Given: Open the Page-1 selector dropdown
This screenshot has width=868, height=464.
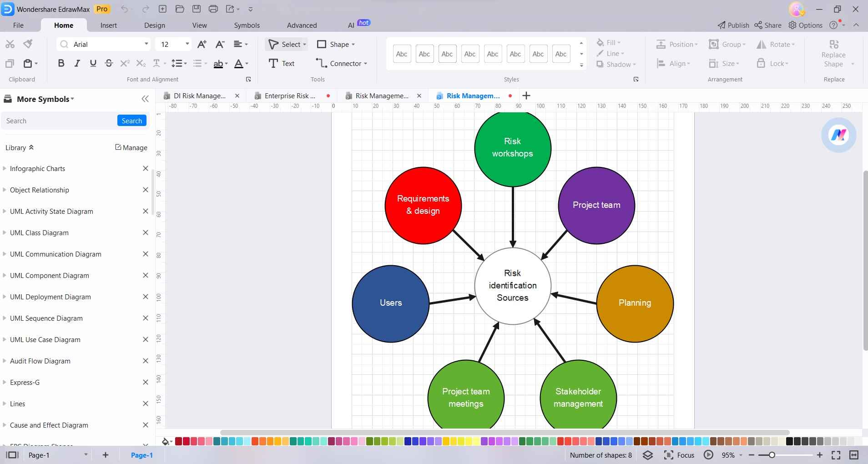Looking at the screenshot, I should coord(86,455).
